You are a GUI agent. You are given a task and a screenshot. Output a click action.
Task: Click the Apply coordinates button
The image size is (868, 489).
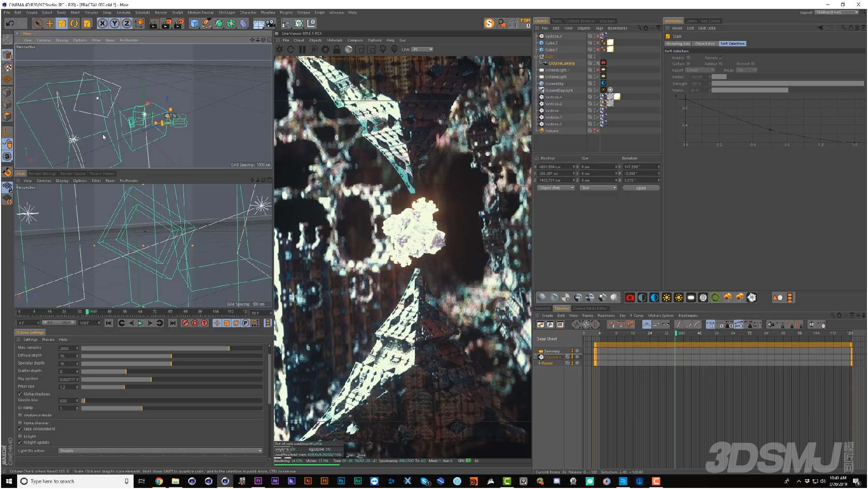point(641,188)
